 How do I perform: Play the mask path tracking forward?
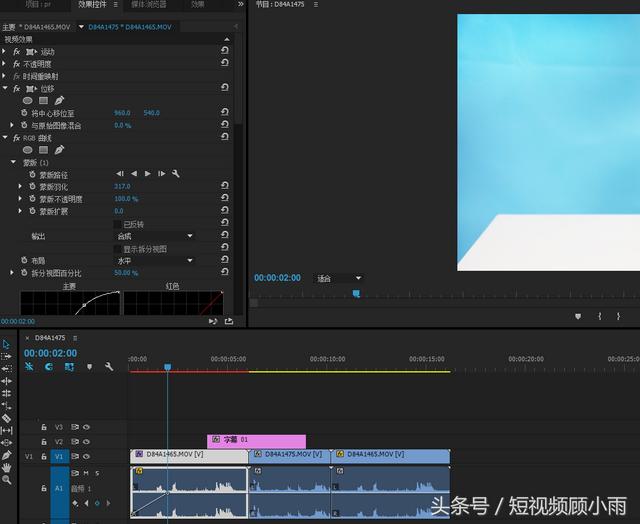[x=148, y=174]
